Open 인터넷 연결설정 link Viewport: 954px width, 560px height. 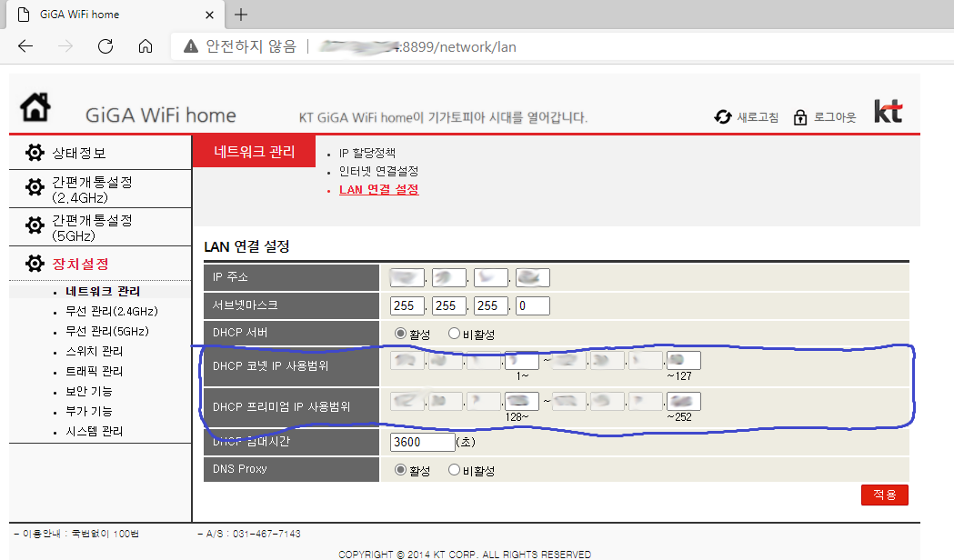click(x=378, y=172)
